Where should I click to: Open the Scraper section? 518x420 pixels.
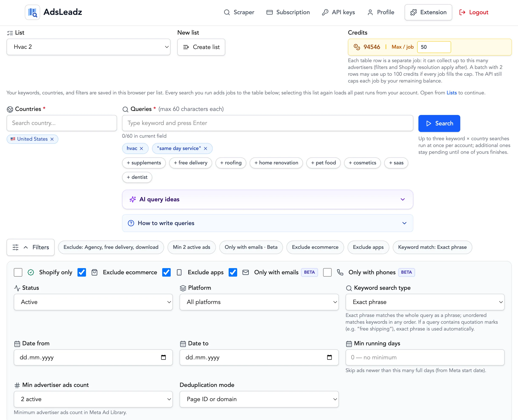pos(239,12)
